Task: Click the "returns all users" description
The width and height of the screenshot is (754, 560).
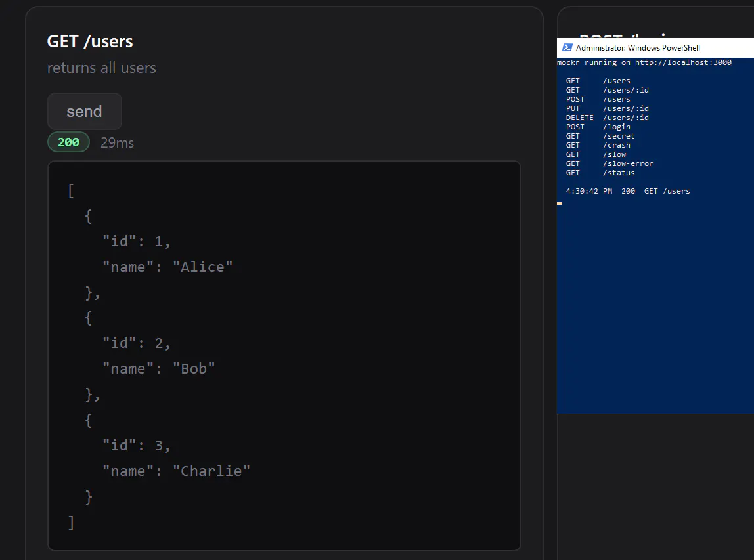Action: pyautogui.click(x=101, y=68)
